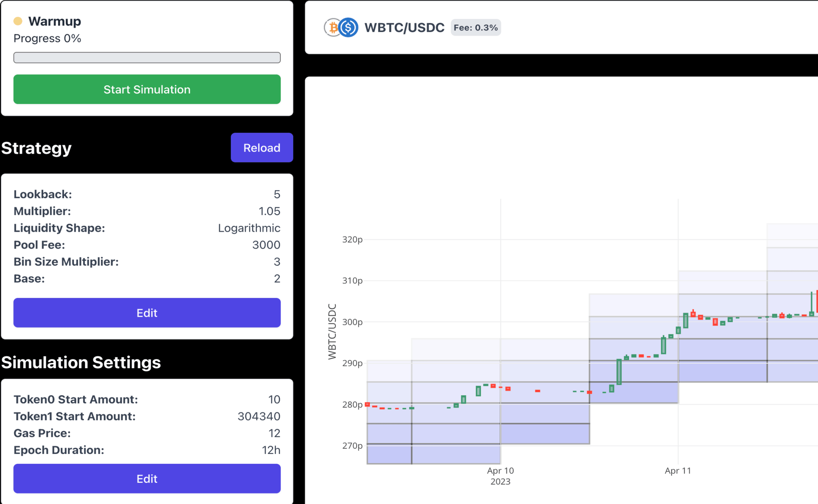Click the Bin Size Multiplier value 3
The width and height of the screenshot is (818, 504).
(277, 262)
